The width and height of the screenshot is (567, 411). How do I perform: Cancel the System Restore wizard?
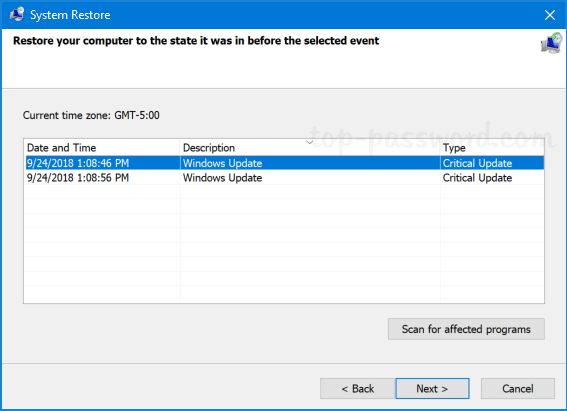click(517, 389)
